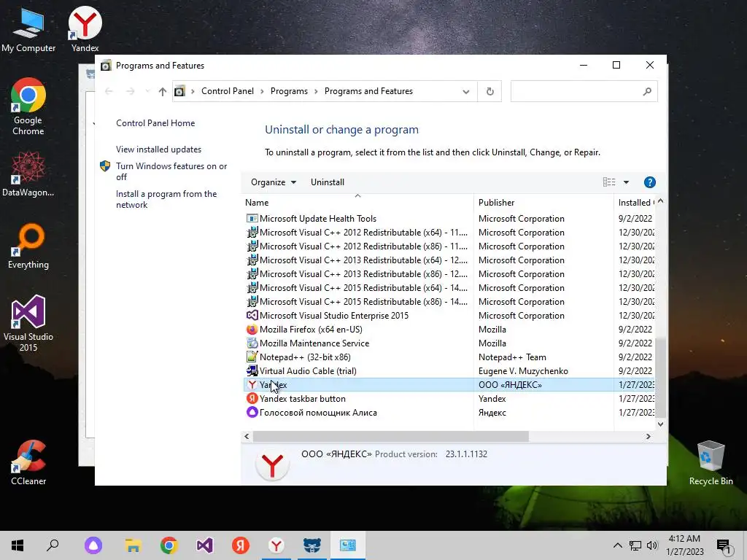747x560 pixels.
Task: Switch to Control Panel taskbar icon
Action: tap(348, 545)
